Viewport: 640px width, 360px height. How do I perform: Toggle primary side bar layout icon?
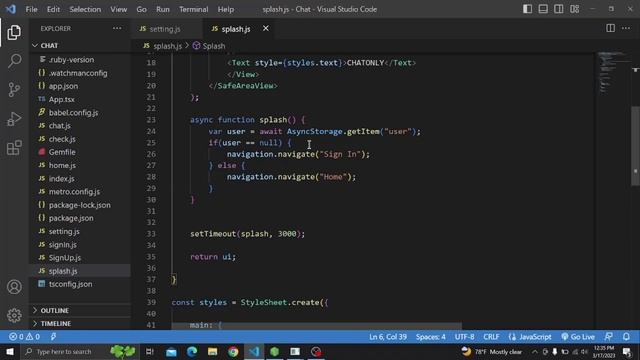pos(527,9)
